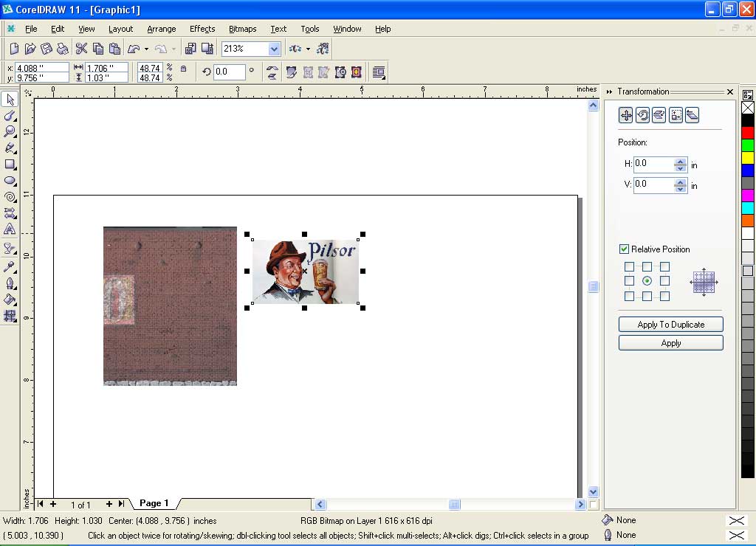
Task: Open the Bitmaps menu
Action: pos(242,29)
